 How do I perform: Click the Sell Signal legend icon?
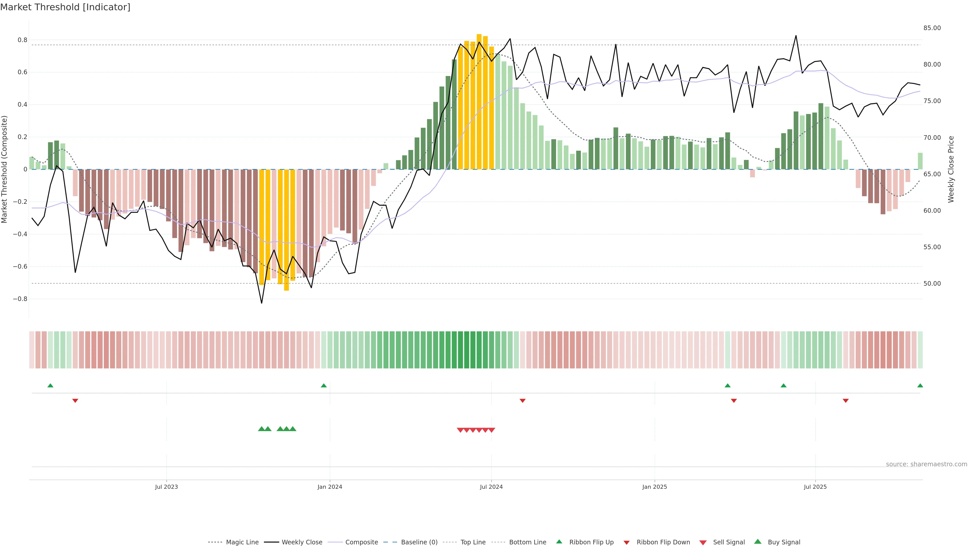tap(703, 543)
